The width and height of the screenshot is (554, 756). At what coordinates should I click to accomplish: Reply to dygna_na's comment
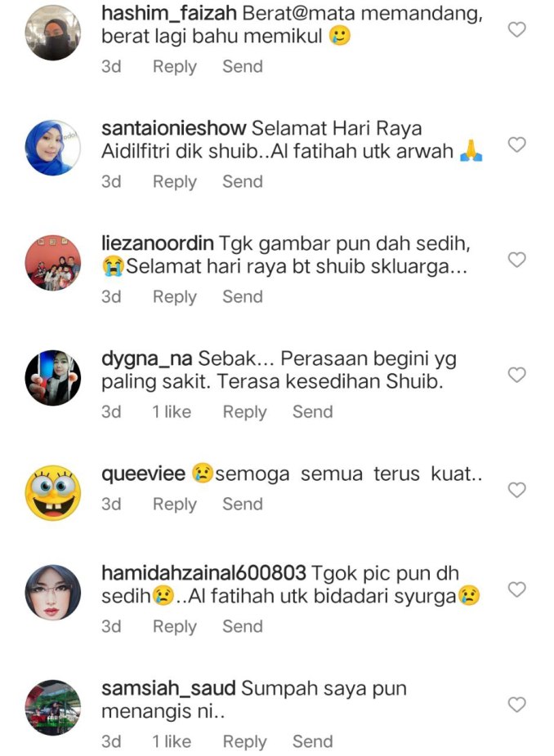click(x=244, y=412)
